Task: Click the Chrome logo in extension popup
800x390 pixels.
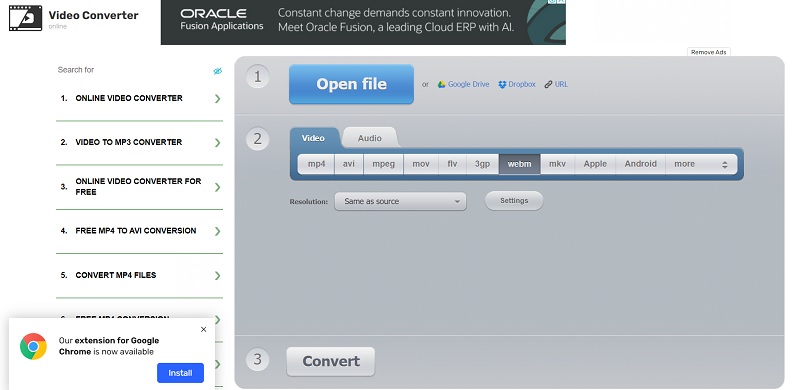Action: click(x=33, y=347)
